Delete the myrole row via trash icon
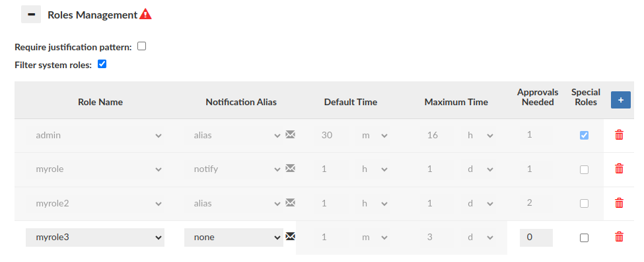 (619, 169)
